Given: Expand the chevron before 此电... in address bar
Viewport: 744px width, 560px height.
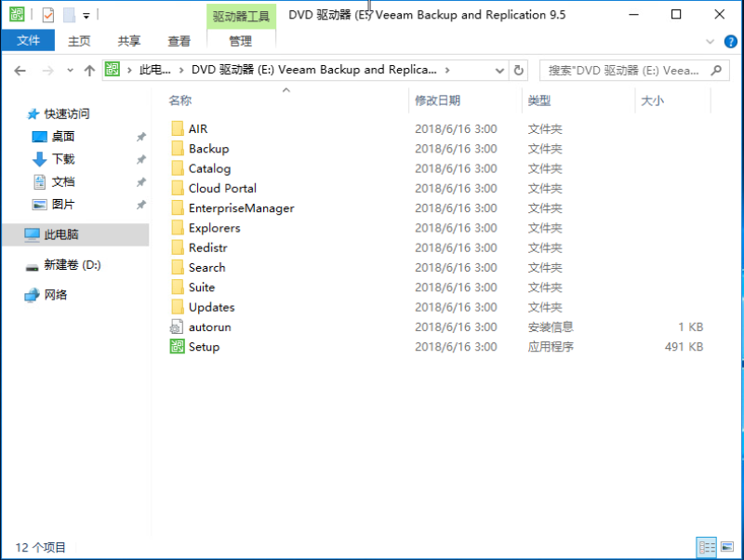Looking at the screenshot, I should (x=129, y=71).
